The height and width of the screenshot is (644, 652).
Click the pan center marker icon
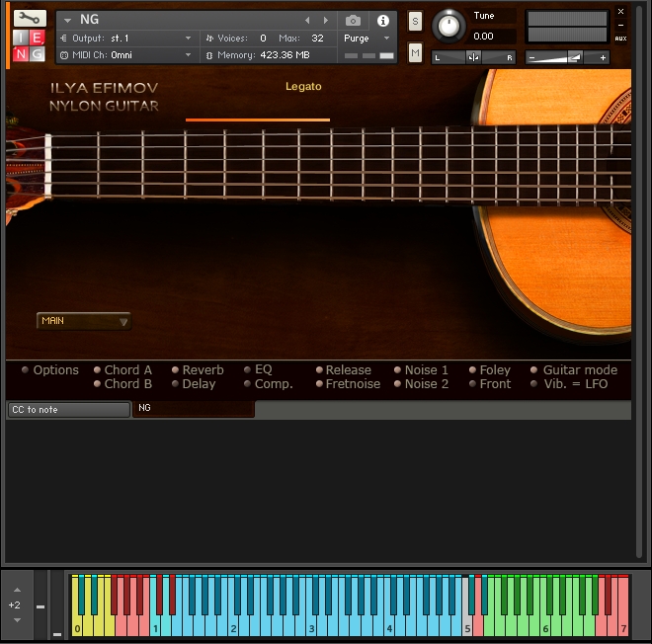click(x=473, y=57)
